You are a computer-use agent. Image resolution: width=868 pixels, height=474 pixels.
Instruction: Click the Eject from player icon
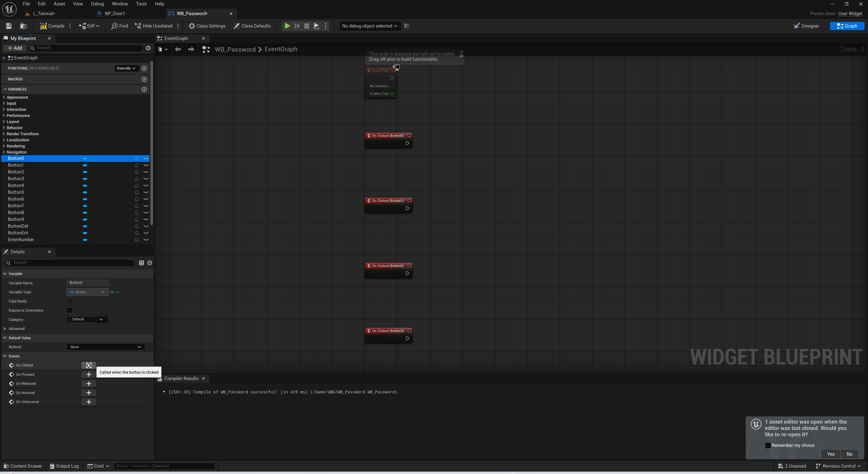pos(316,26)
